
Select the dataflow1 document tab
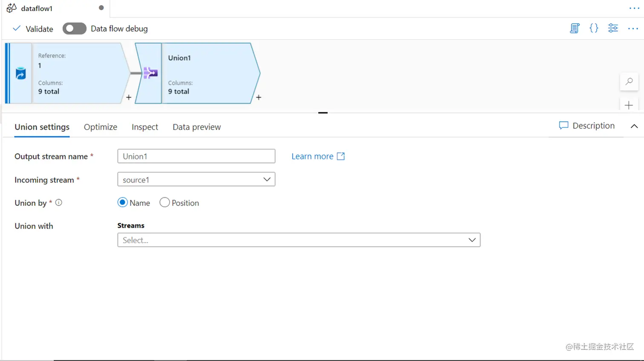pyautogui.click(x=55, y=9)
